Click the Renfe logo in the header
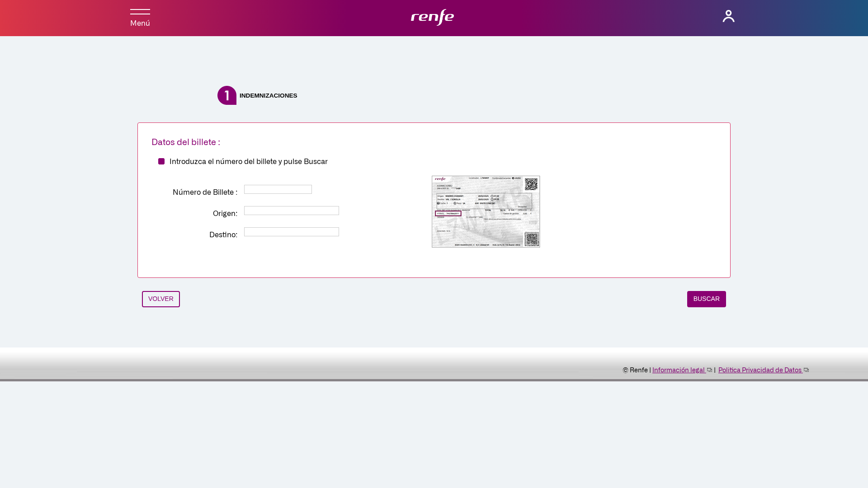The height and width of the screenshot is (488, 868). tap(432, 17)
